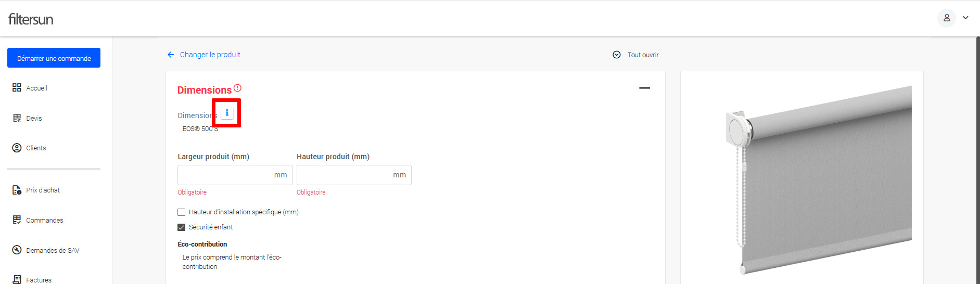Enable Hauteur d'installation spécifique checkbox
The width and height of the screenshot is (980, 284).
(x=182, y=212)
